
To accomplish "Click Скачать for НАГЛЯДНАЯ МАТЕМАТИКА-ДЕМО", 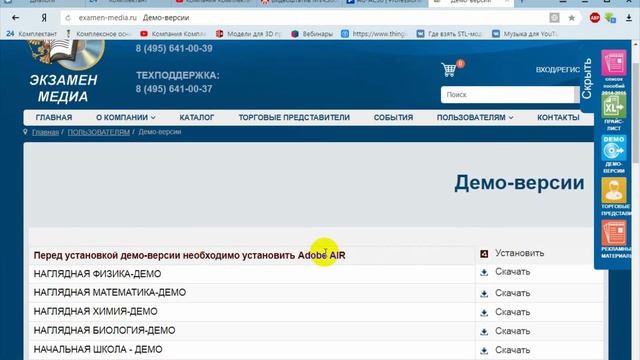I will tap(512, 293).
